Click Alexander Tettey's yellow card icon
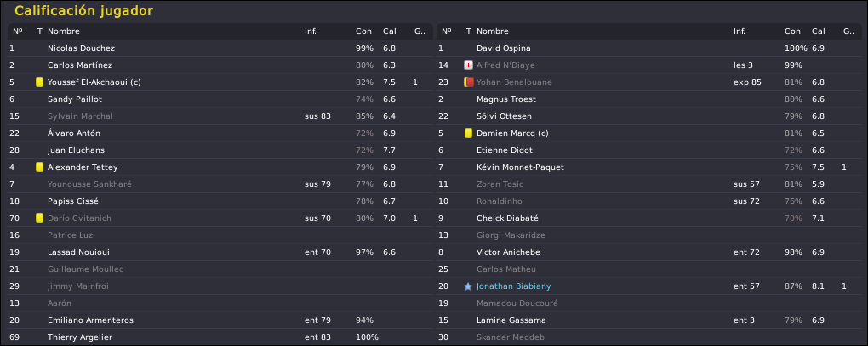Viewport: 868px width, 346px height. (x=39, y=167)
